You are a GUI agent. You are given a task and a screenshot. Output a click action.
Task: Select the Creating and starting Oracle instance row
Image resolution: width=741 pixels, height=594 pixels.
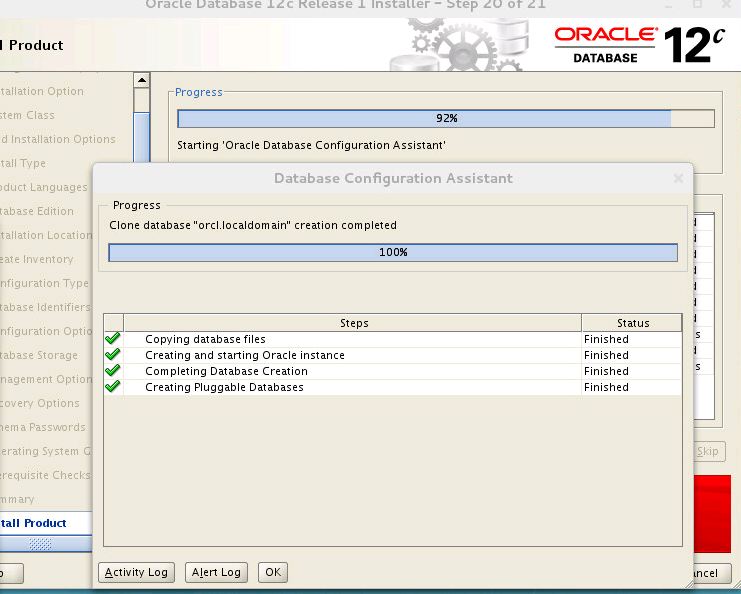coord(393,355)
